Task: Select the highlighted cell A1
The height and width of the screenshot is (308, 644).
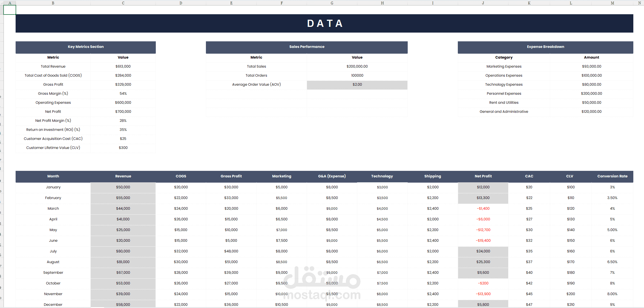Action: (x=10, y=10)
